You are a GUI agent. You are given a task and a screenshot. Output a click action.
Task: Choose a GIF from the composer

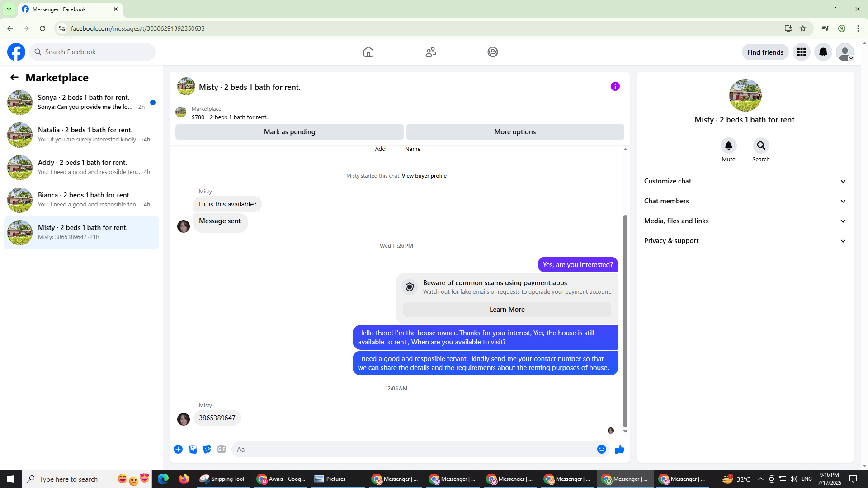[x=222, y=449]
